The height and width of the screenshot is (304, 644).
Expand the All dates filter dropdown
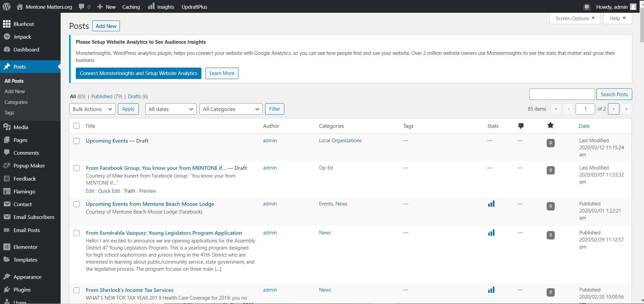point(171,109)
